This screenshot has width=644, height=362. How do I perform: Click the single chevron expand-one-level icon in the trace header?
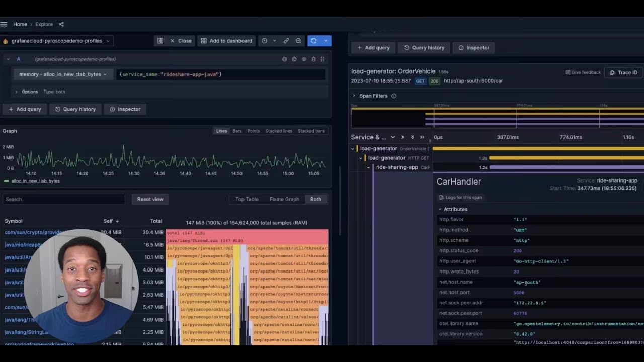403,137
